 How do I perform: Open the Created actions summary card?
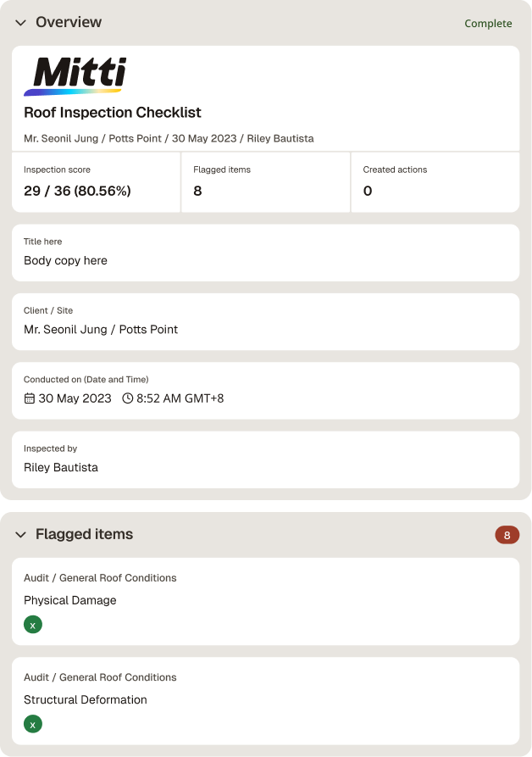click(x=435, y=182)
